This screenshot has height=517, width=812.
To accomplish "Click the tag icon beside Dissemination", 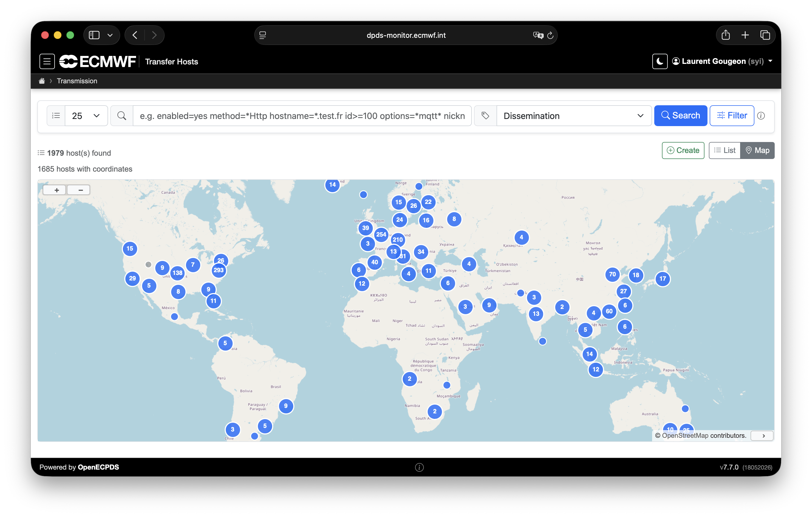I will click(485, 116).
